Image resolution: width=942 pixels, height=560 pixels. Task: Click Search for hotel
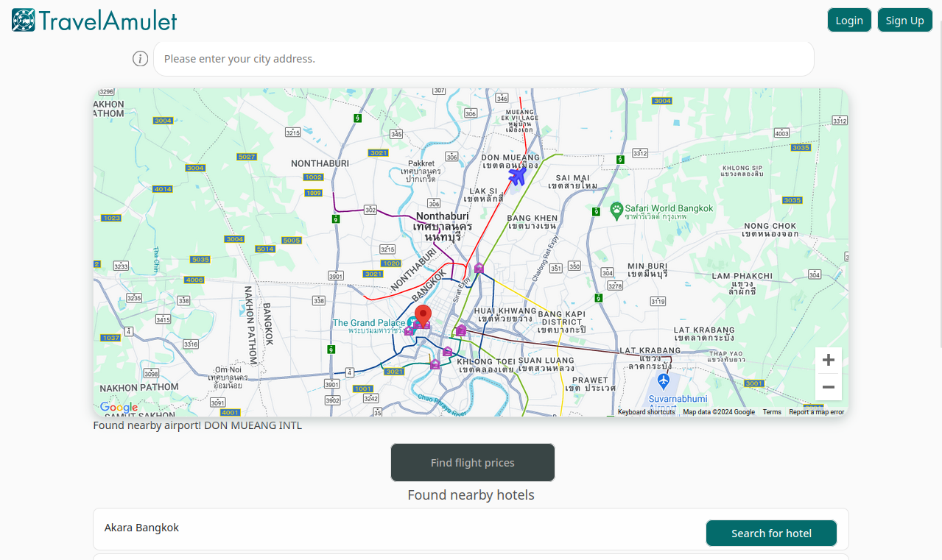point(770,533)
